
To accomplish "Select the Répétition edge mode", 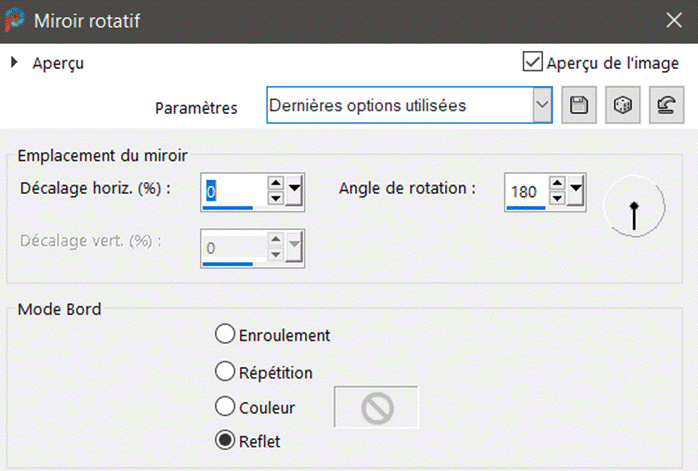I will pos(225,372).
